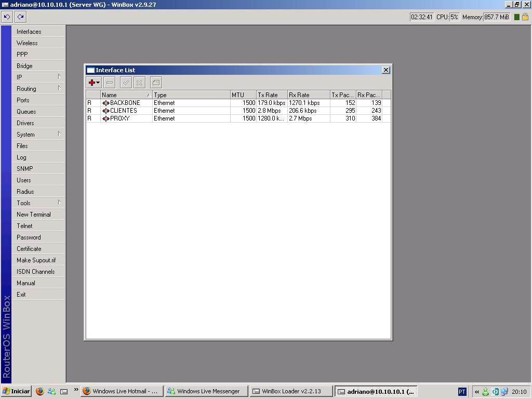Click Make Supout.rif
Screen dimensions: 532x399
point(38,260)
